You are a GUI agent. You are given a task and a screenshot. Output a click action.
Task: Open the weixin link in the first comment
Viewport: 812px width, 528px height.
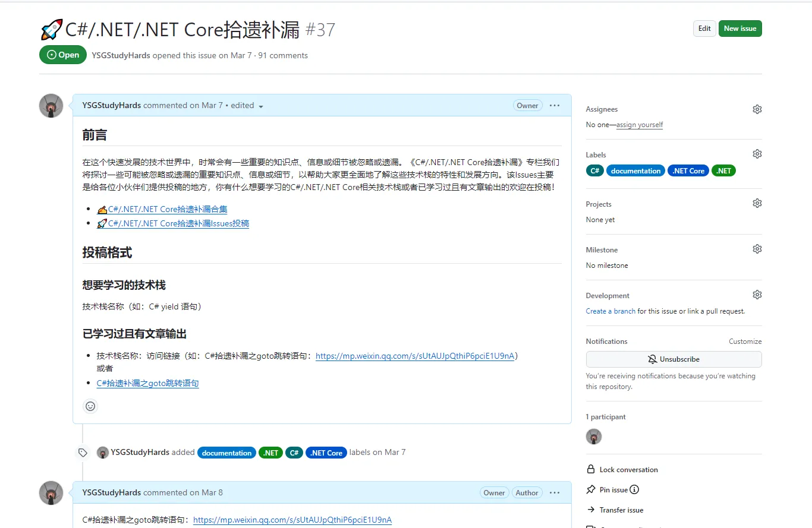tap(415, 356)
